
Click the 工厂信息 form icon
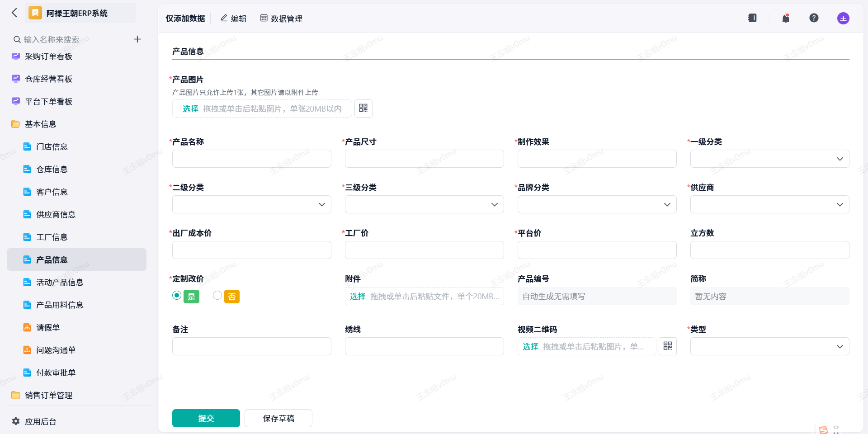pos(27,237)
